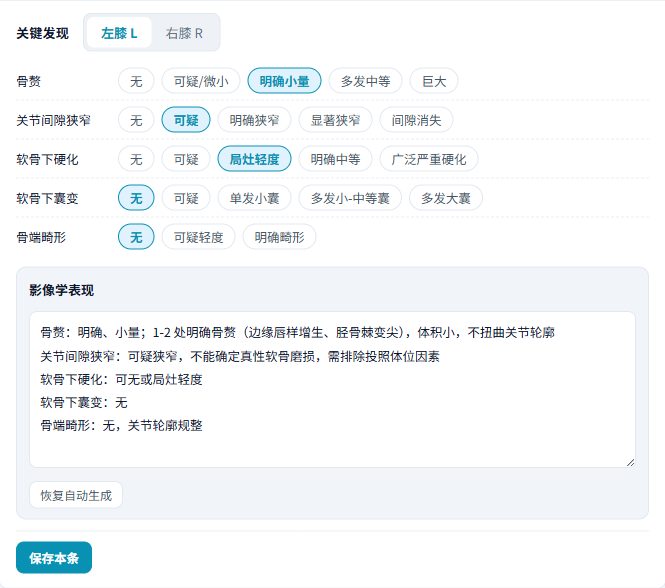Select 可疑/微小 for 骨赘
This screenshot has height=588, width=665.
201,81
